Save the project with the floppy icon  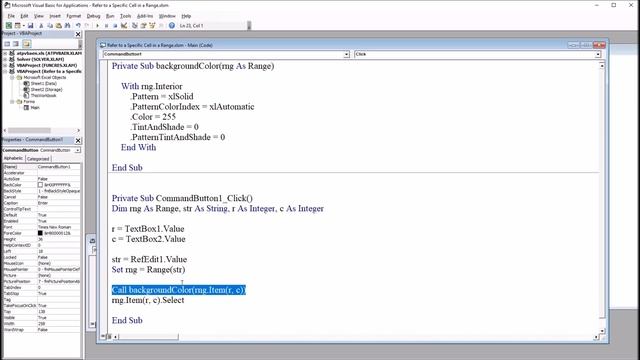[31, 25]
